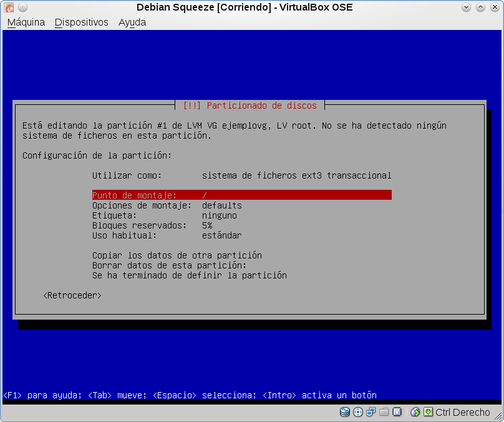Select Opciones de montaje defaults row
This screenshot has width=504, height=422.
(x=242, y=205)
